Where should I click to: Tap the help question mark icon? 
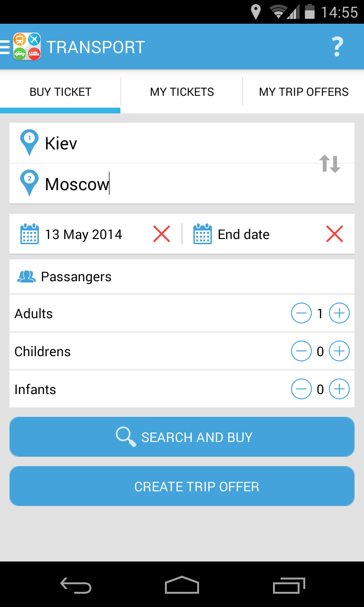point(337,47)
